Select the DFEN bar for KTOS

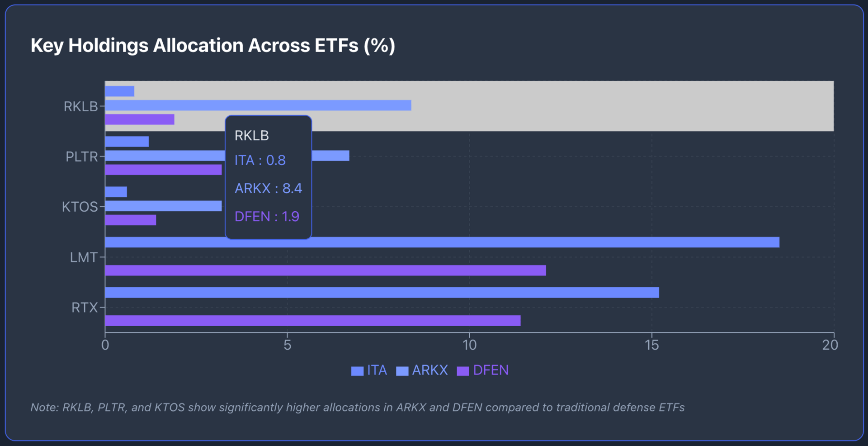130,220
